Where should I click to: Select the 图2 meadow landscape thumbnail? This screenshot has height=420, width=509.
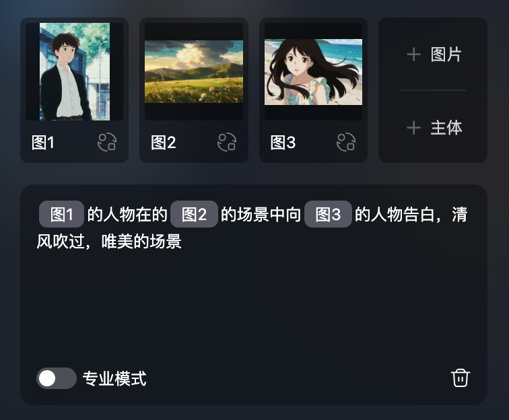pyautogui.click(x=194, y=71)
